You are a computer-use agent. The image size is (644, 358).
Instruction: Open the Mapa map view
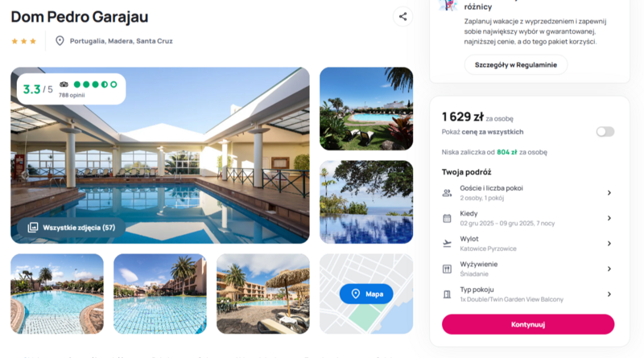(x=366, y=294)
